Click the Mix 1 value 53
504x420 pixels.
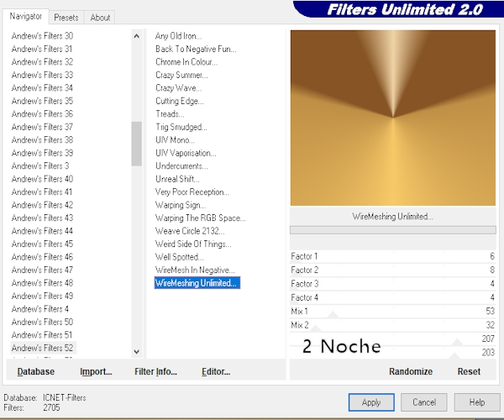click(490, 311)
